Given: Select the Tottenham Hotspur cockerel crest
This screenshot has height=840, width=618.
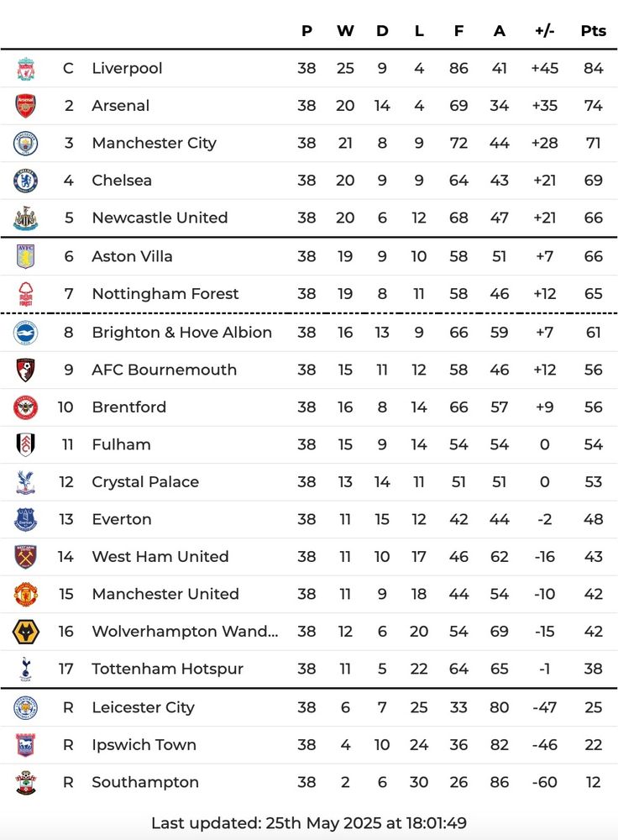Looking at the screenshot, I should tap(25, 669).
